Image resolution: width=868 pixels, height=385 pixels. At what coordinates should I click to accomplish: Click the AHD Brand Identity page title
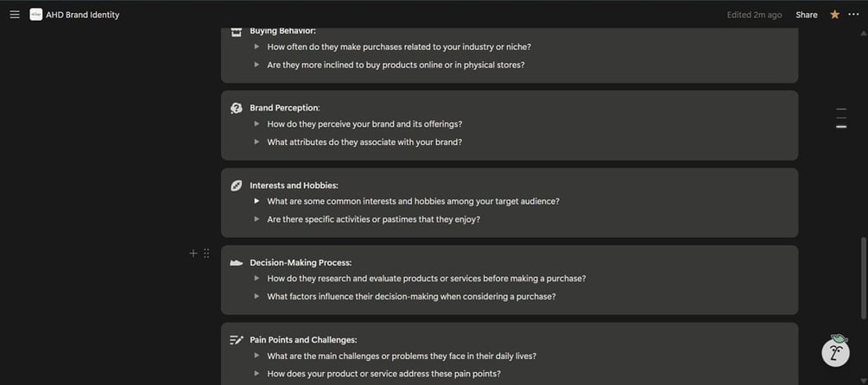[x=85, y=15]
